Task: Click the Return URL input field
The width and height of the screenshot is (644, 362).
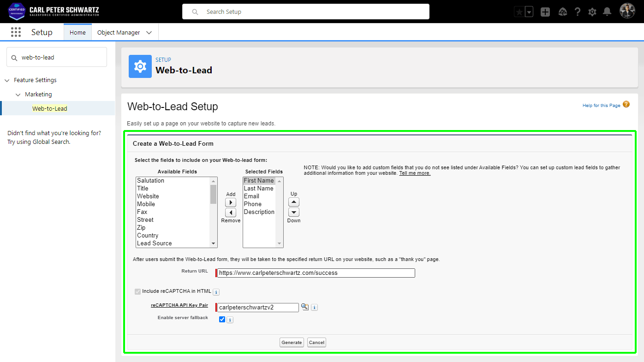Action: [316, 273]
